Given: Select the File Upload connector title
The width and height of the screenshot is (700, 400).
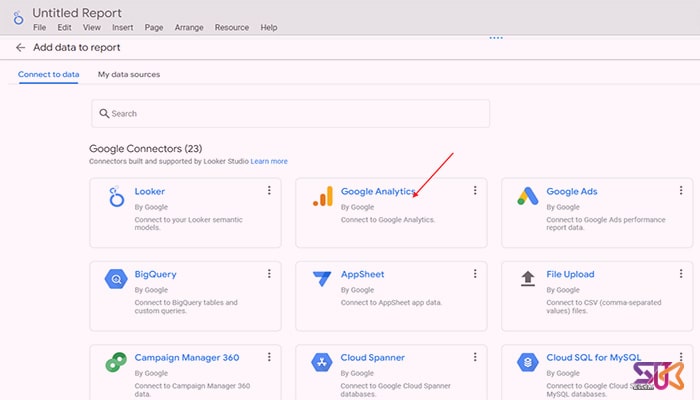Looking at the screenshot, I should click(x=570, y=275).
